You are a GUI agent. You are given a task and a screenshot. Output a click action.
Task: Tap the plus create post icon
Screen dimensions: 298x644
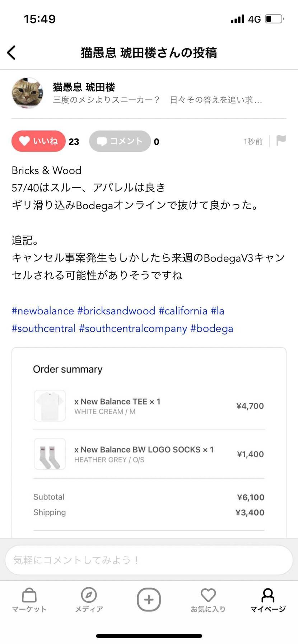tap(149, 599)
